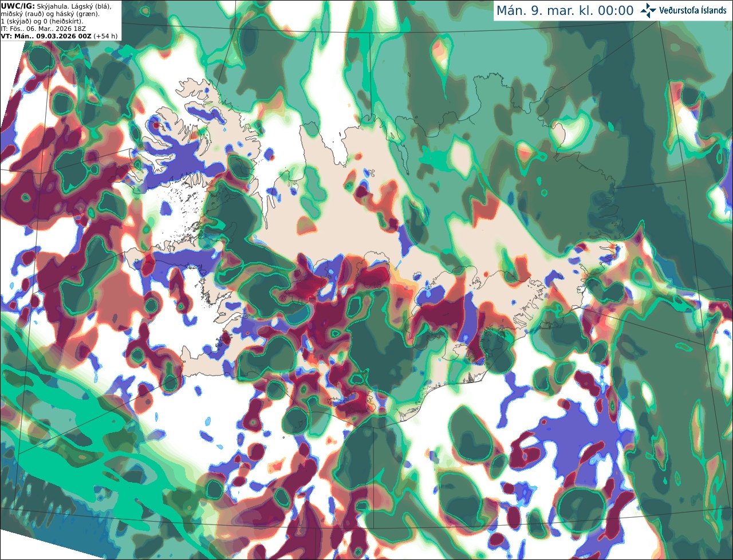Click the 'IT: Fös.. 06. Mar.. 2026 18Z' line
The width and height of the screenshot is (733, 560).
pyautogui.click(x=44, y=29)
